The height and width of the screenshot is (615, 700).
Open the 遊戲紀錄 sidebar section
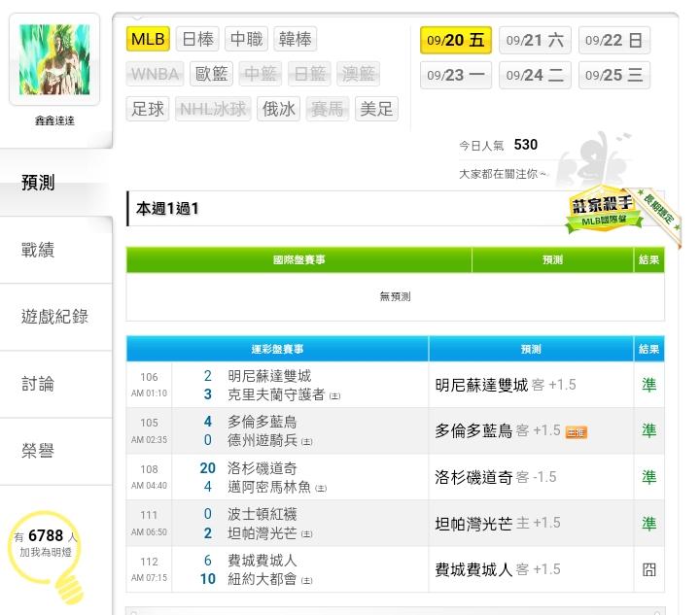click(x=55, y=317)
